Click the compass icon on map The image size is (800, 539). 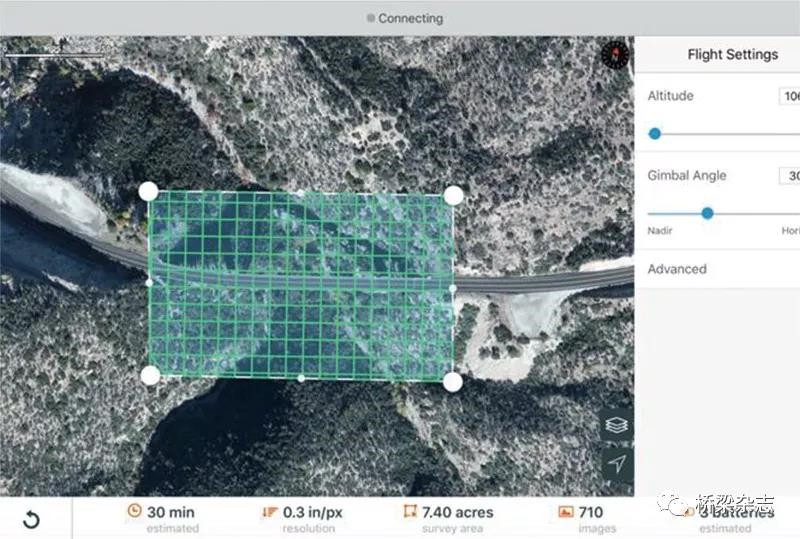(613, 54)
